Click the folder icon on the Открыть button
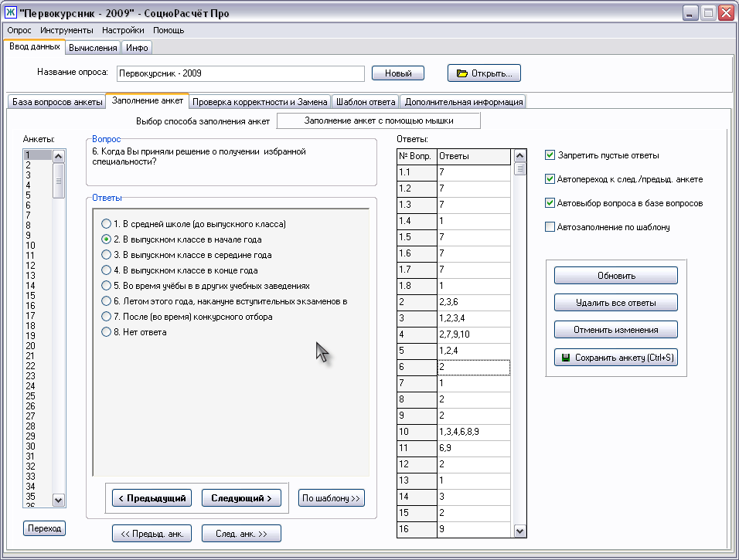The height and width of the screenshot is (560, 739). coord(462,73)
